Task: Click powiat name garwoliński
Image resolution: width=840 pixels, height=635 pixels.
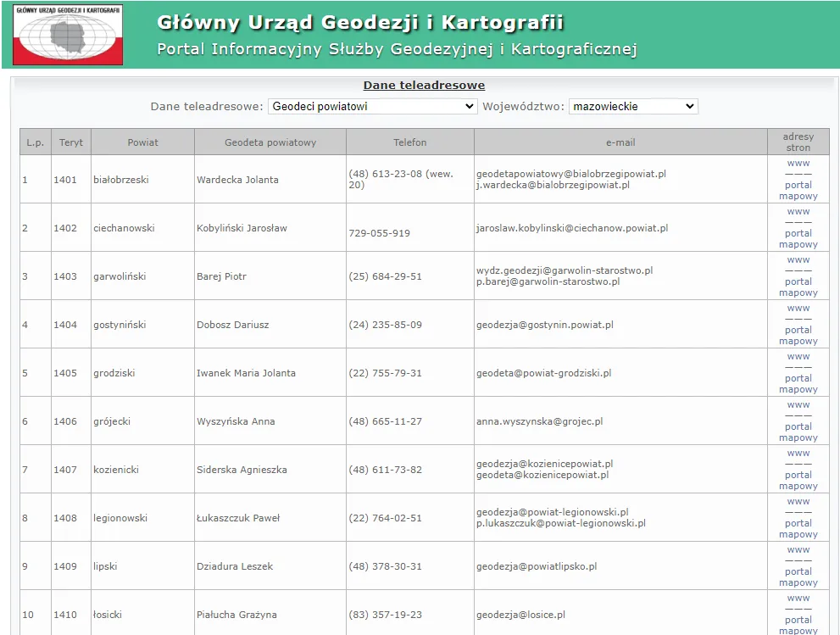Action: pyautogui.click(x=120, y=276)
